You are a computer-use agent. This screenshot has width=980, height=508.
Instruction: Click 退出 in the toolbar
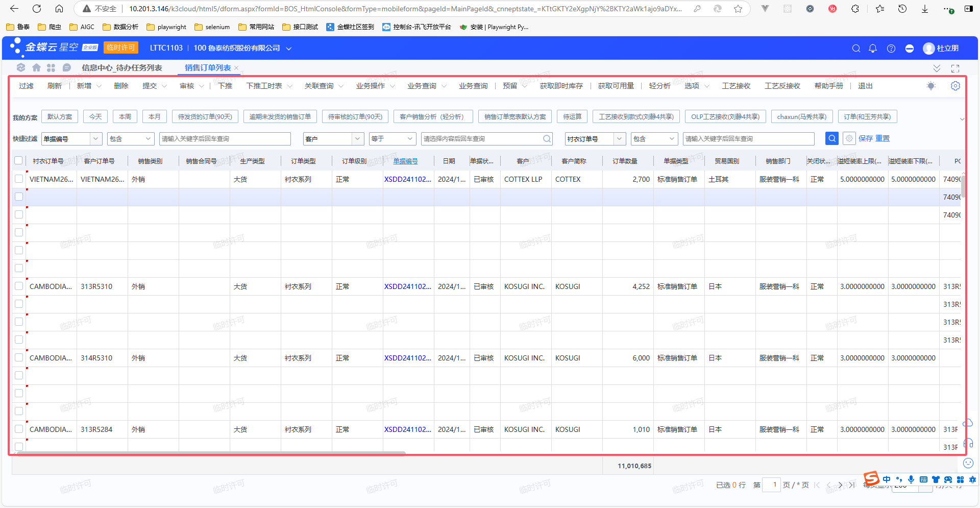coord(865,86)
